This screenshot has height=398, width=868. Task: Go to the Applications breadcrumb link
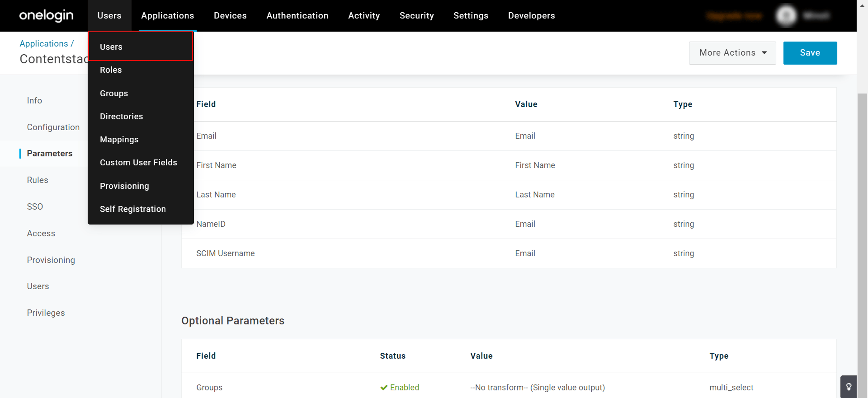click(x=44, y=43)
